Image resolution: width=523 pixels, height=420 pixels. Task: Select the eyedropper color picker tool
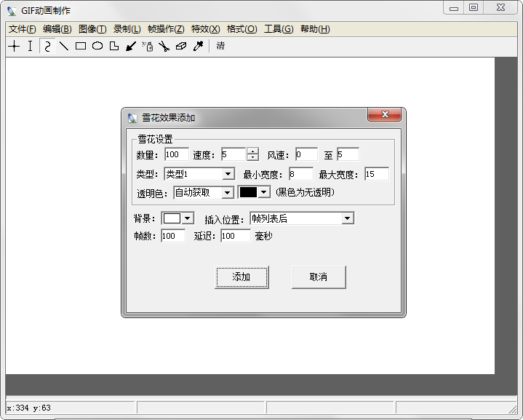tap(198, 46)
